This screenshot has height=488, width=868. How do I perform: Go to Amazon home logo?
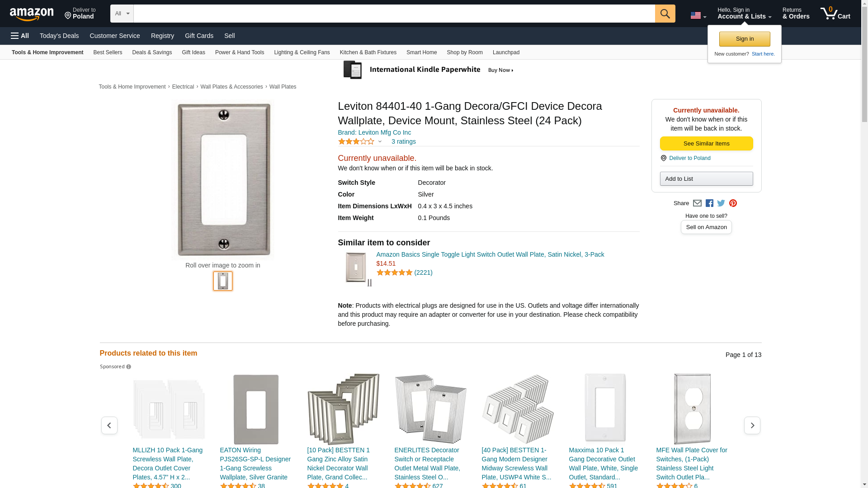point(32,14)
